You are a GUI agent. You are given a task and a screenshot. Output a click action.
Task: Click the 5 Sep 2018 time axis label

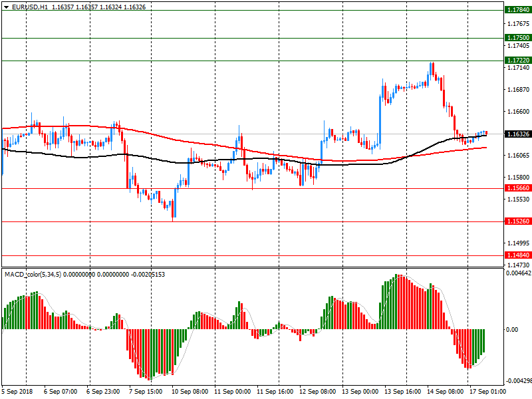click(x=17, y=392)
